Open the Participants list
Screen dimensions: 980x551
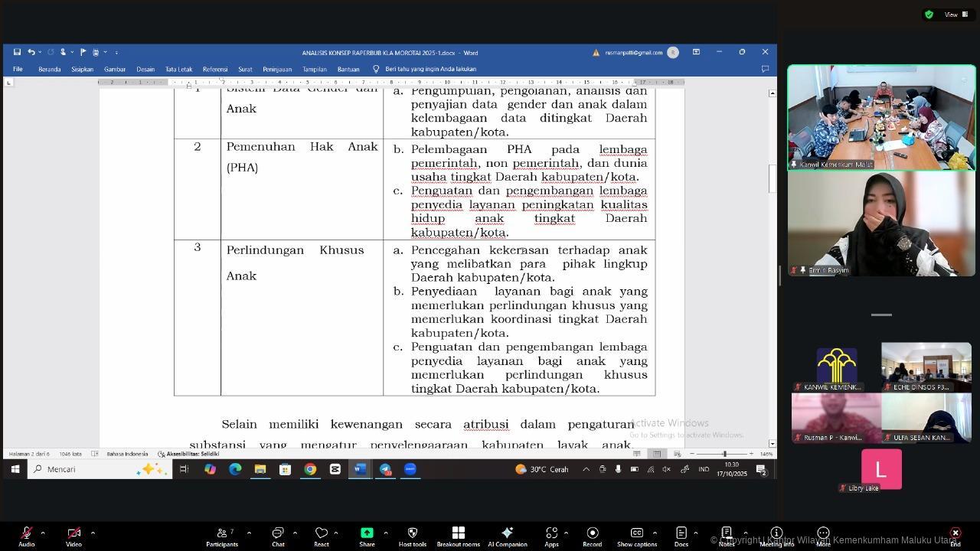pos(221,533)
